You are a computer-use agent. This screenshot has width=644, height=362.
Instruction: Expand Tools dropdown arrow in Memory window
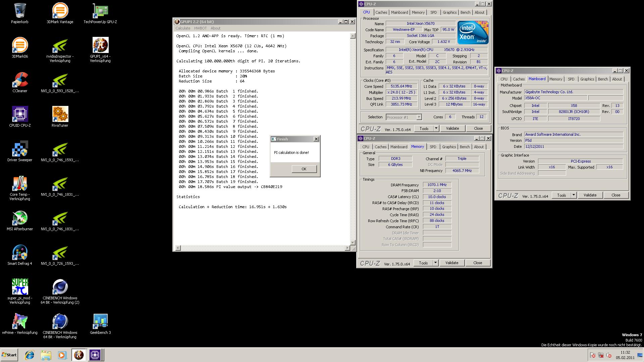pos(435,263)
